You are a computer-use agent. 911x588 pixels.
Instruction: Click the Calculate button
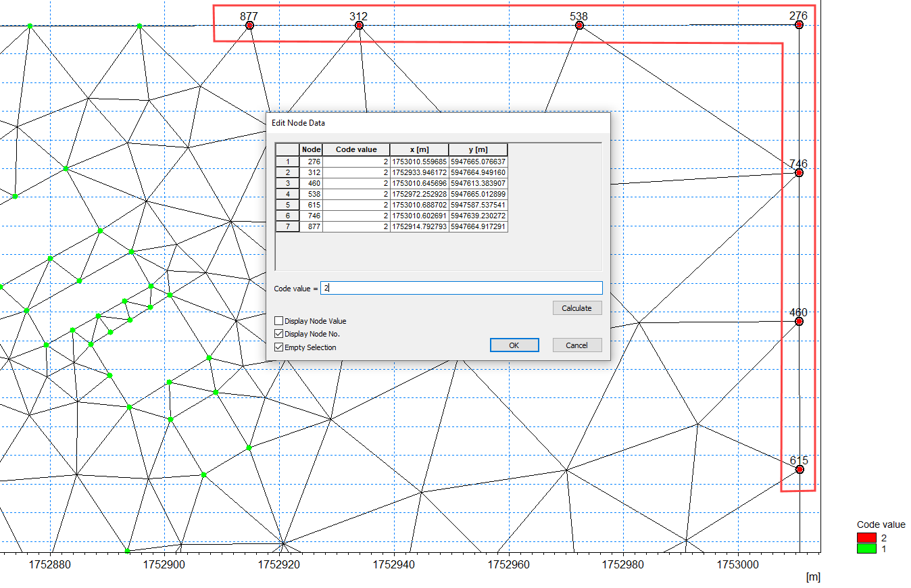576,308
